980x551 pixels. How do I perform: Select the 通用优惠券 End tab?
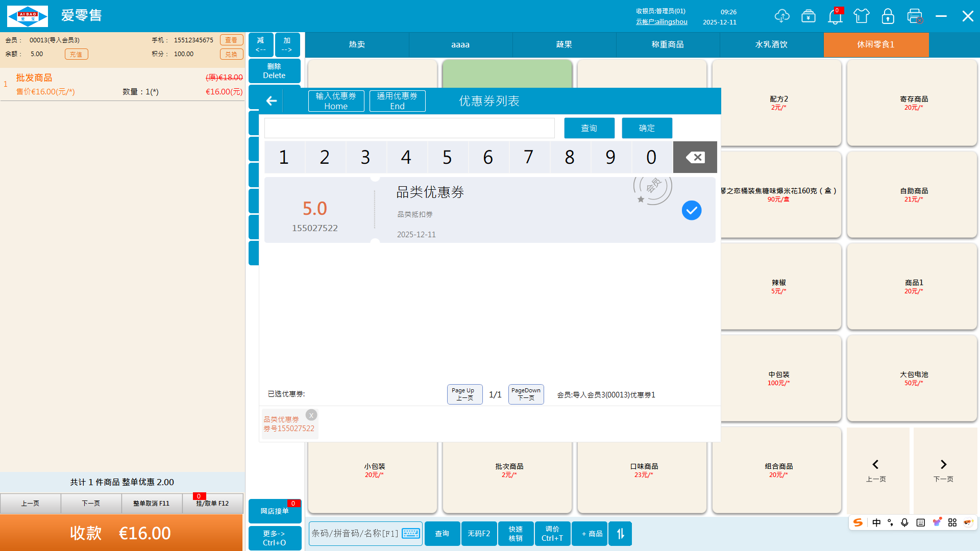coord(397,101)
